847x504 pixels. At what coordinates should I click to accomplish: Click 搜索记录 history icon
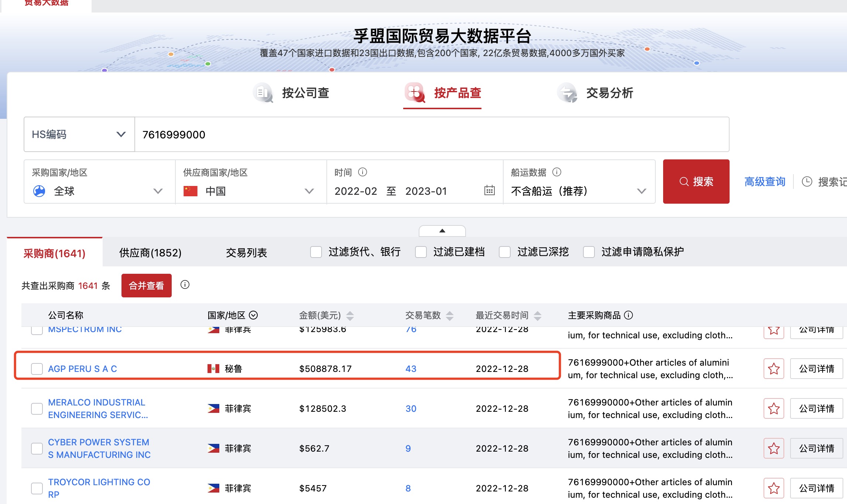[808, 180]
